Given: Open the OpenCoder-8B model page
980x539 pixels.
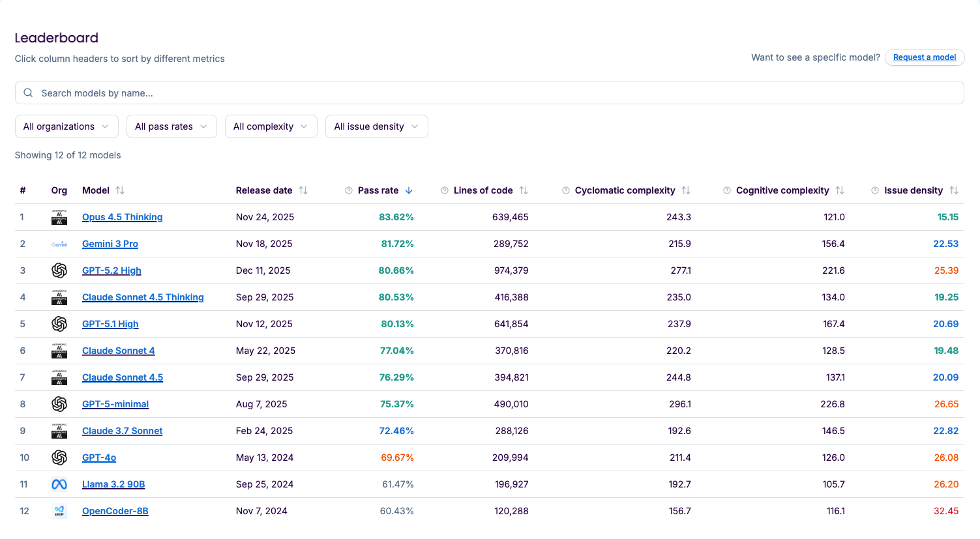Looking at the screenshot, I should click(115, 511).
